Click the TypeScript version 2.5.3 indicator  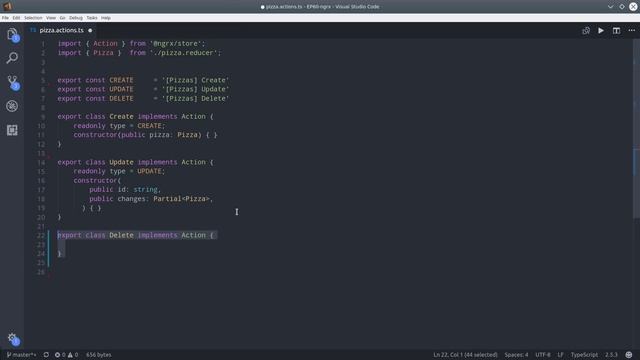pyautogui.click(x=611, y=355)
